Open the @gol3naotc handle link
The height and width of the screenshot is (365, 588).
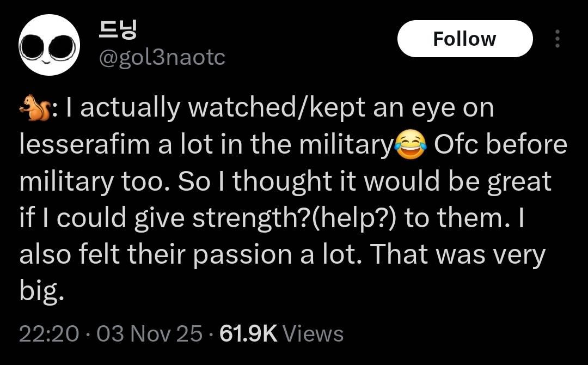coord(161,57)
